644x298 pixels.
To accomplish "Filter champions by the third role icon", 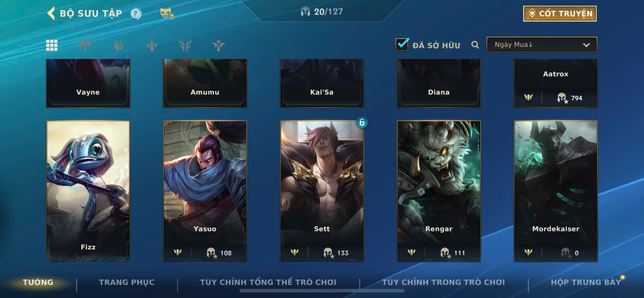I will [x=152, y=45].
